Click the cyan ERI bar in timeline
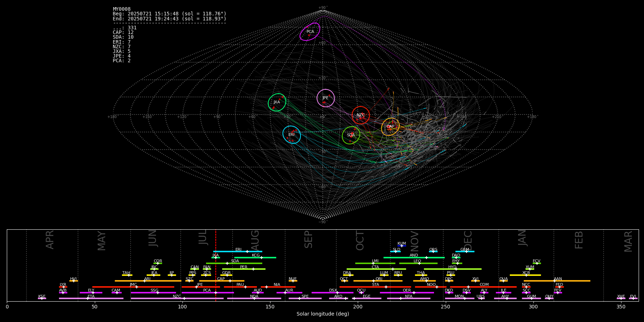 pyautogui.click(x=238, y=252)
